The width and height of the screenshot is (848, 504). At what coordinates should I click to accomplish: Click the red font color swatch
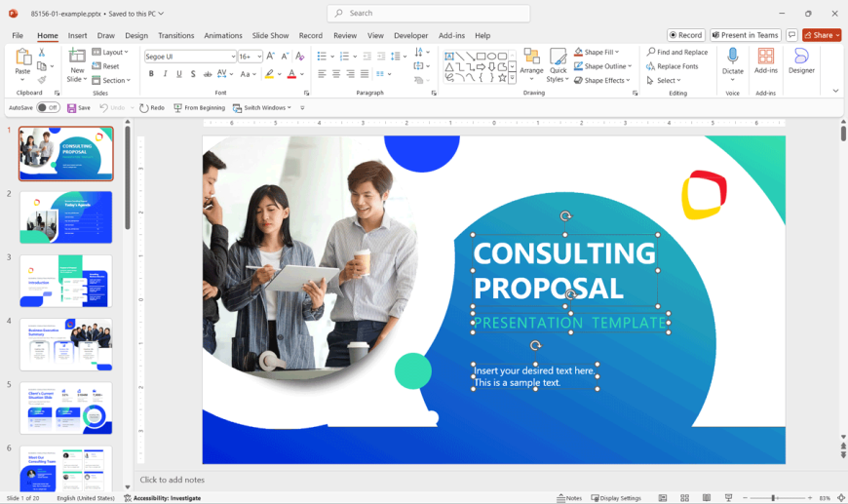tap(292, 73)
